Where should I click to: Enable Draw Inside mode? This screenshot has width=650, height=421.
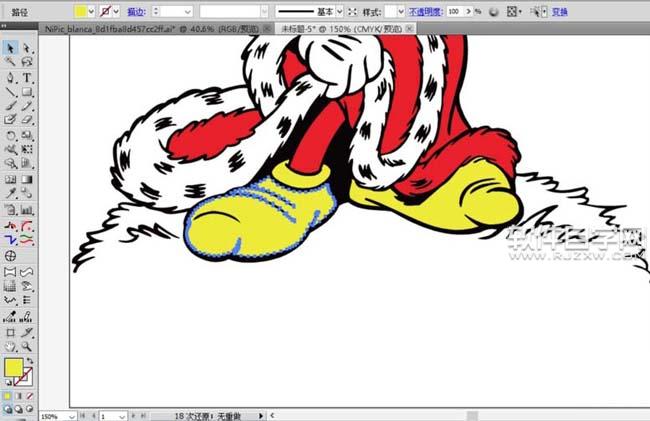point(29,409)
